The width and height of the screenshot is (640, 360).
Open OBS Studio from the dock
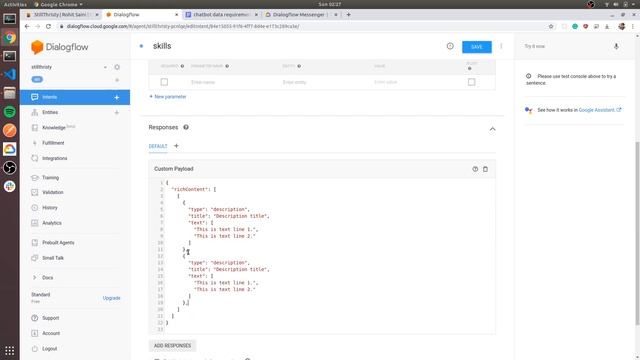(9, 168)
